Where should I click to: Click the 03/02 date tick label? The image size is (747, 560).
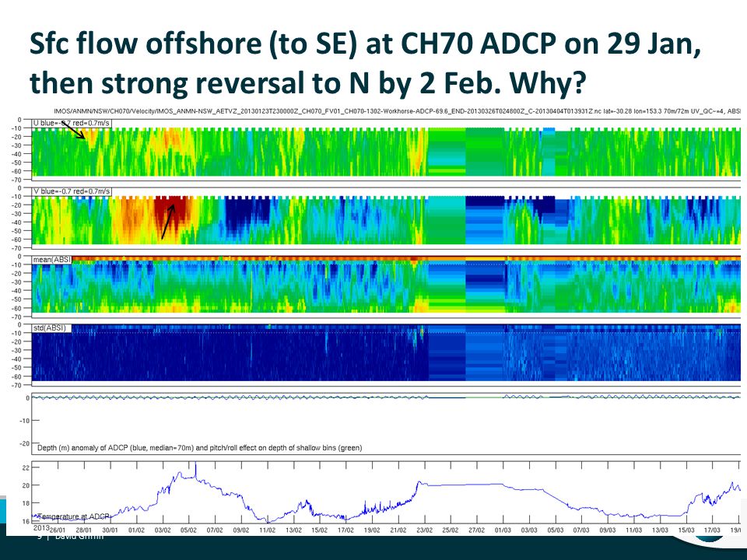[163, 530]
